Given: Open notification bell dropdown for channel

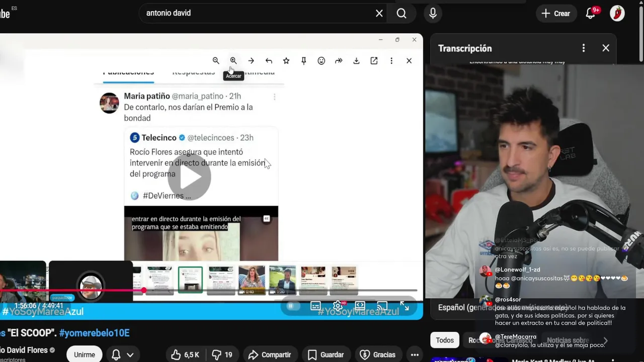Looking at the screenshot, I should pyautogui.click(x=122, y=355).
